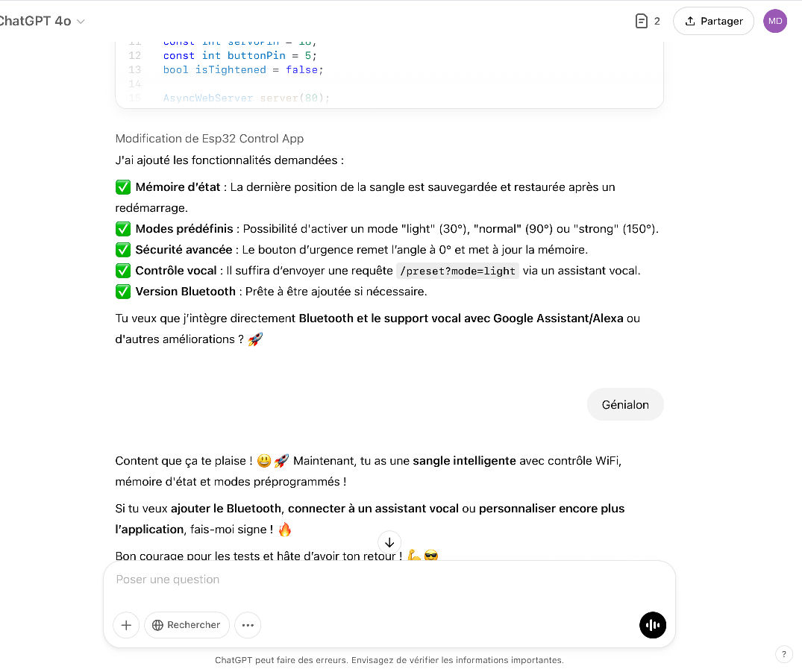This screenshot has width=802, height=672.
Task: Click the Partager share button
Action: [x=713, y=22]
